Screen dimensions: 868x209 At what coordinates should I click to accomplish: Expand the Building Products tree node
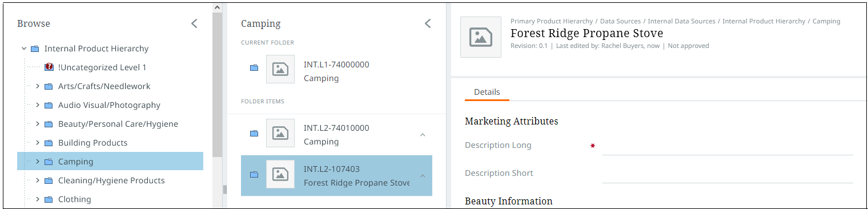tap(38, 143)
